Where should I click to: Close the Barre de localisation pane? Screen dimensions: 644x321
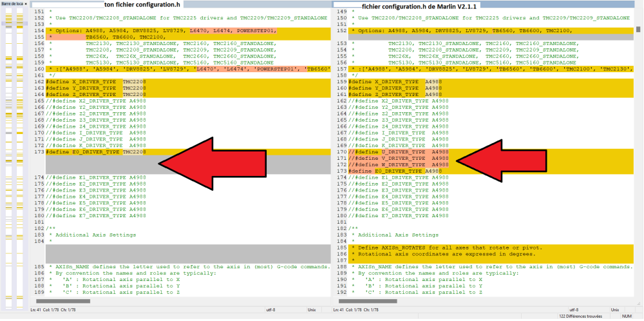pyautogui.click(x=26, y=3)
